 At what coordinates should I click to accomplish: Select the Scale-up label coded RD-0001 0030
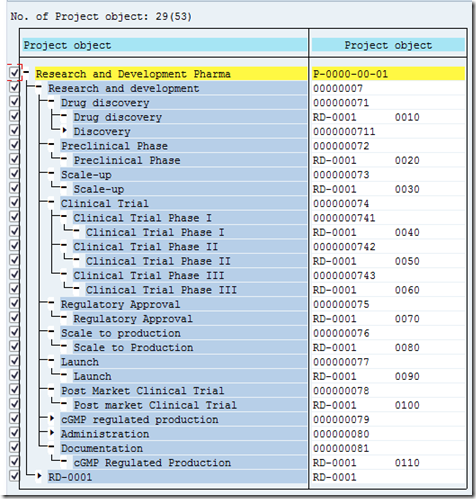pyautogui.click(x=99, y=189)
